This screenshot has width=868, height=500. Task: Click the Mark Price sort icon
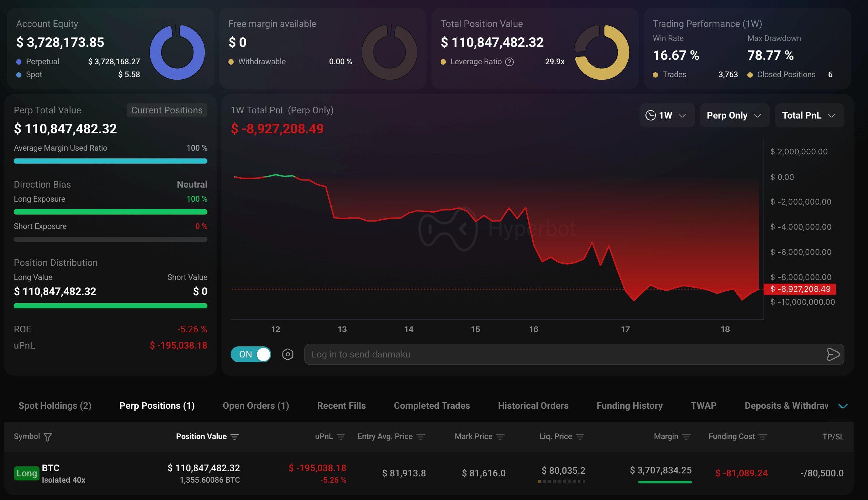click(x=500, y=437)
